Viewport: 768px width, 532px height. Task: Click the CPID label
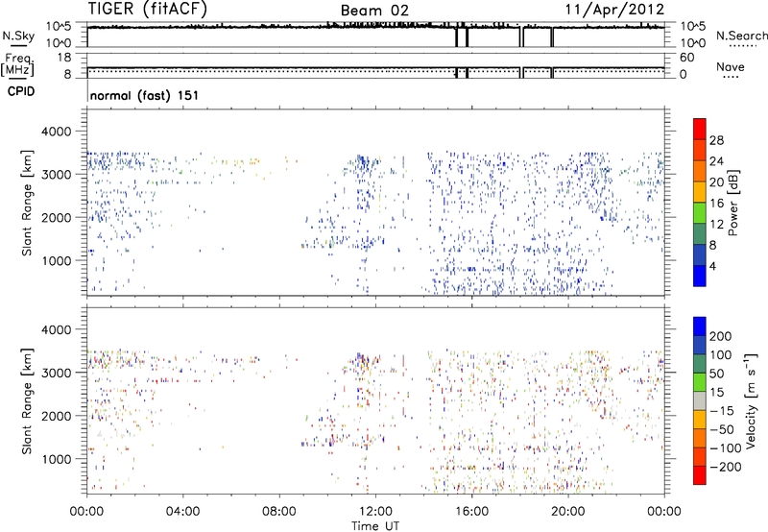coord(21,91)
